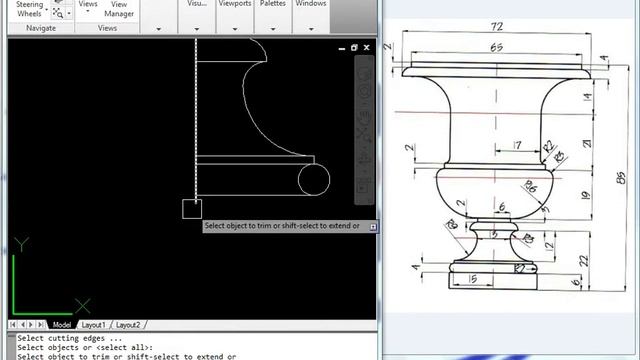Go to previous layout tab arrow
Viewport: 640px width, 360px height.
click(22, 324)
